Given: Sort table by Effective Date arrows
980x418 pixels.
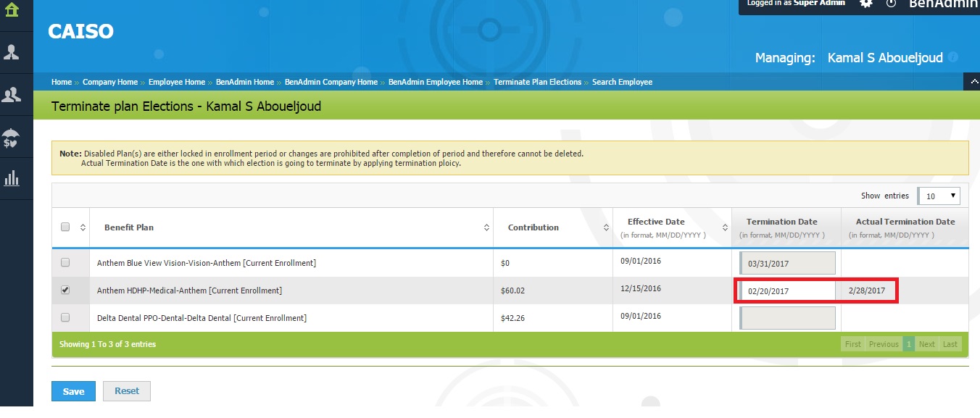Looking at the screenshot, I should [725, 227].
